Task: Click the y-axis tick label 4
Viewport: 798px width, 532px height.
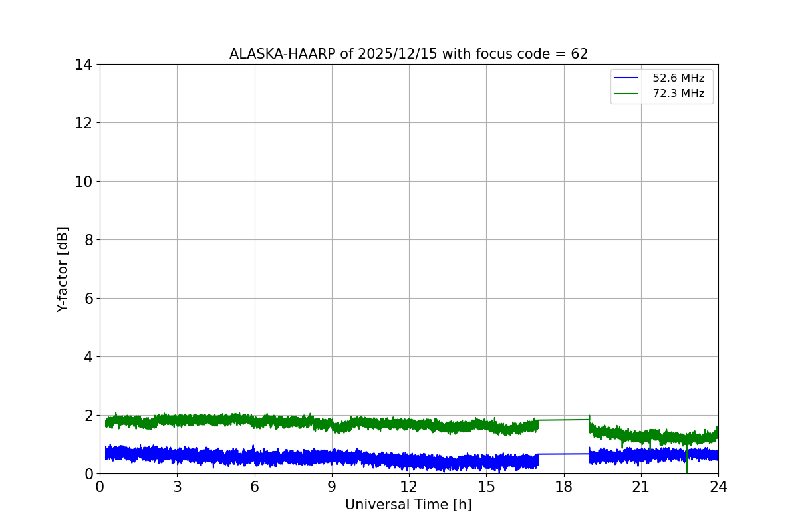Action: coord(88,357)
